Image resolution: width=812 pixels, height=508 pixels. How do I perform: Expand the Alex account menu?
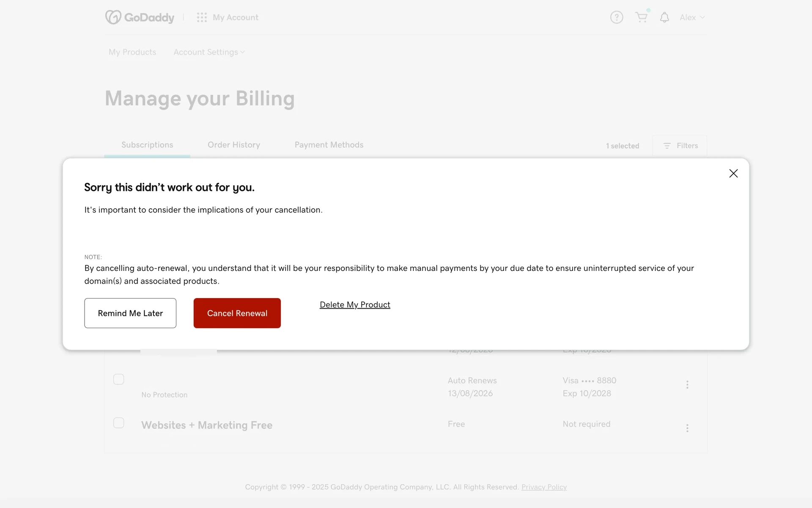coord(692,17)
